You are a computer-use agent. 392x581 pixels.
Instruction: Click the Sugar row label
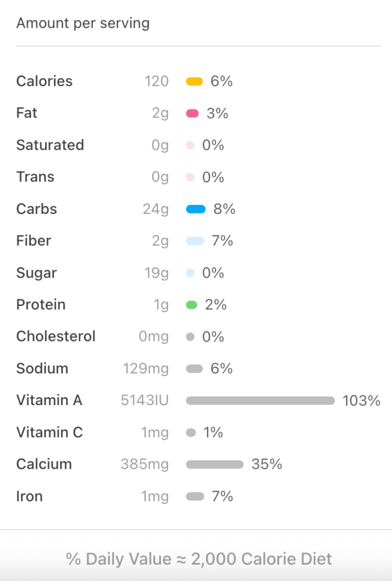(x=36, y=273)
